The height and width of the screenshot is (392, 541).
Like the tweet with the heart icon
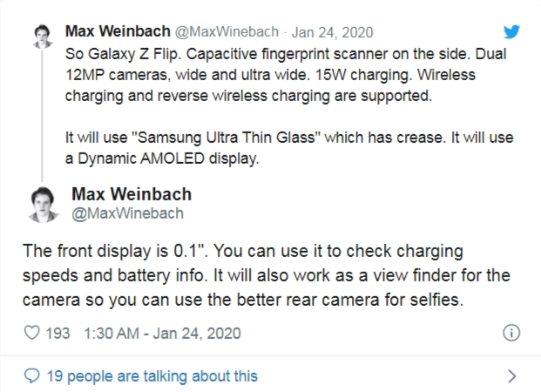(x=31, y=333)
